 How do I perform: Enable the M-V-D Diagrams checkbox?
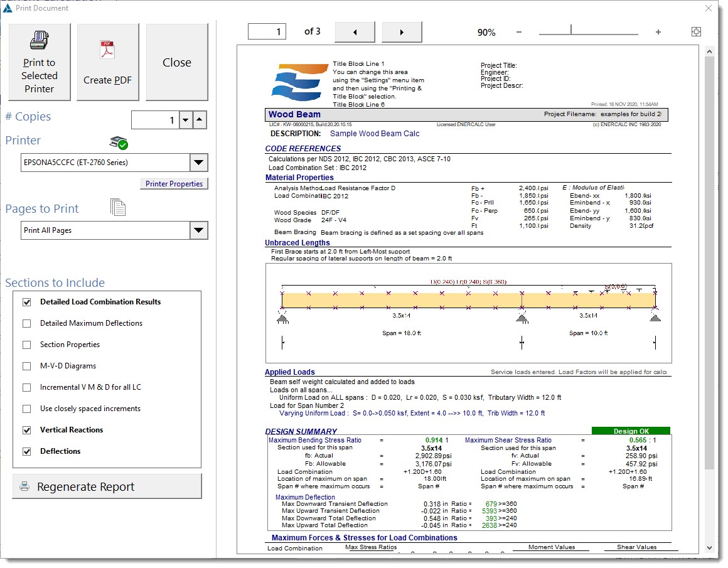(27, 366)
